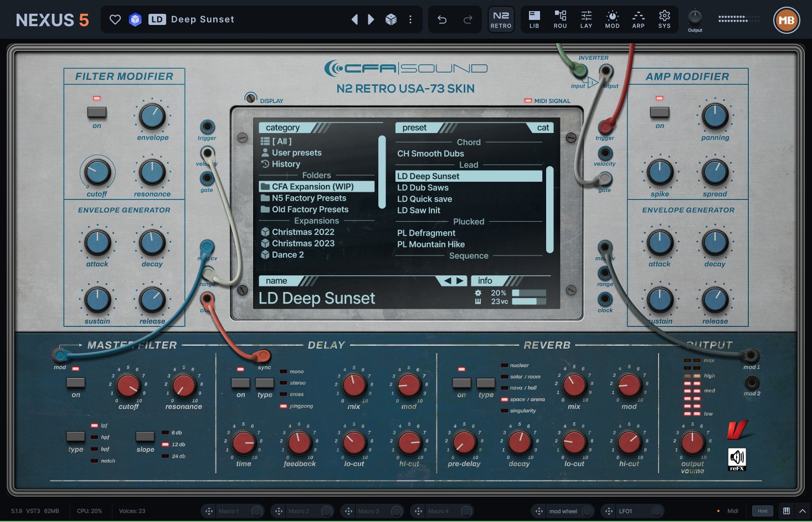Click the All category list icon
Screen dimensions: 812x522
click(265, 141)
